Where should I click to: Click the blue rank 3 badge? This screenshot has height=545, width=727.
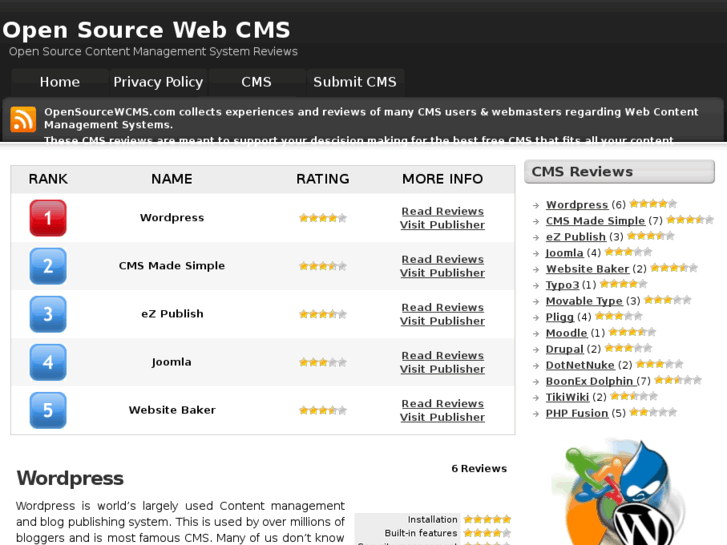click(48, 314)
